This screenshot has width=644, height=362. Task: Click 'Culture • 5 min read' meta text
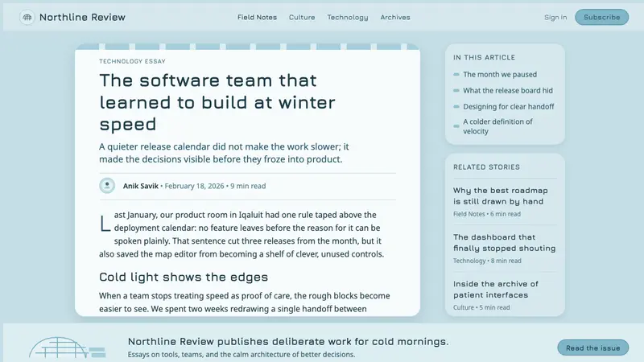point(481,307)
